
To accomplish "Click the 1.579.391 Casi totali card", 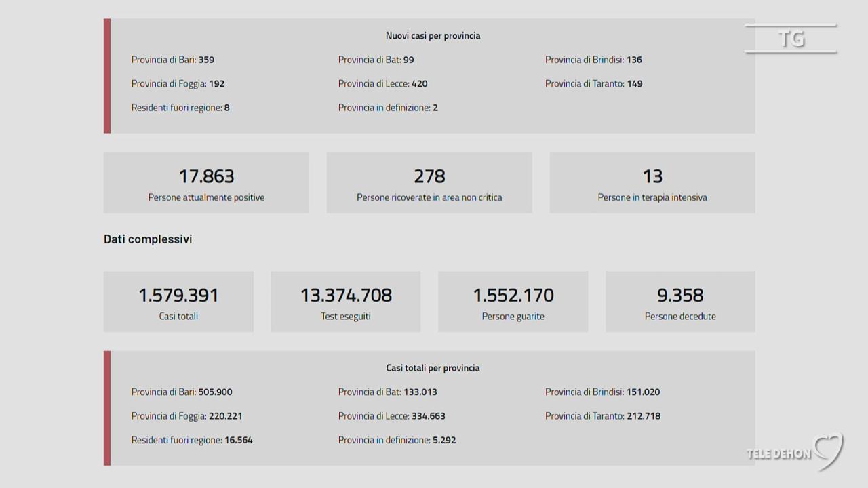I will (178, 302).
